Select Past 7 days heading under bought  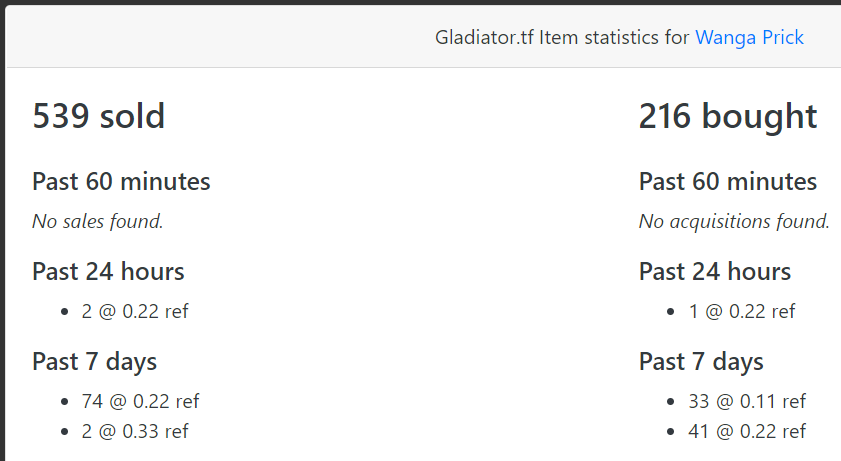pos(701,362)
